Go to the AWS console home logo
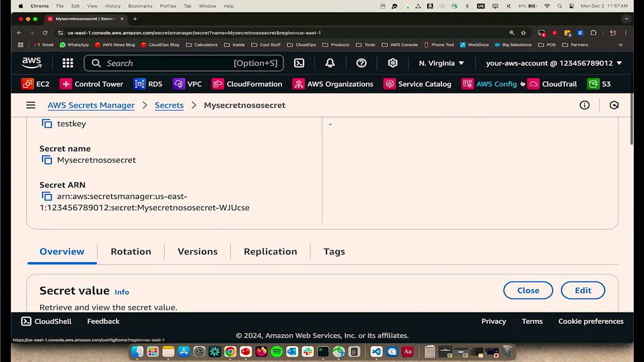Screen dimensions: 644x362 pos(32,63)
